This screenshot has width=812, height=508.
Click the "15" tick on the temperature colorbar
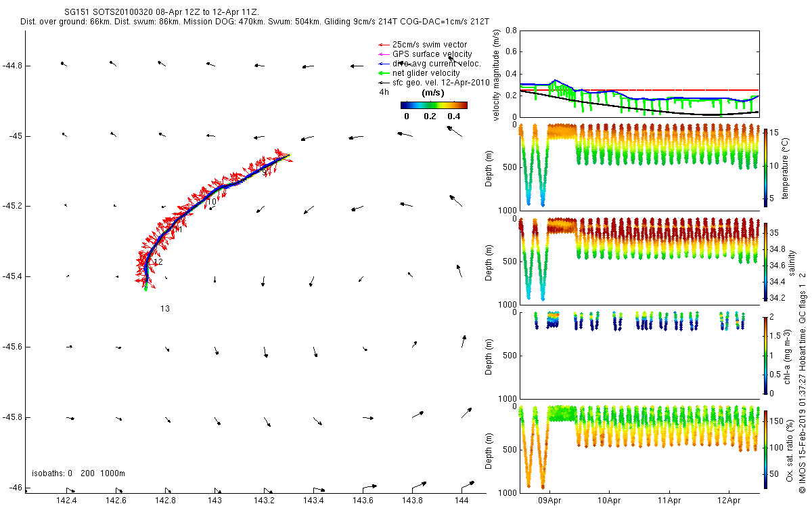[x=775, y=133]
